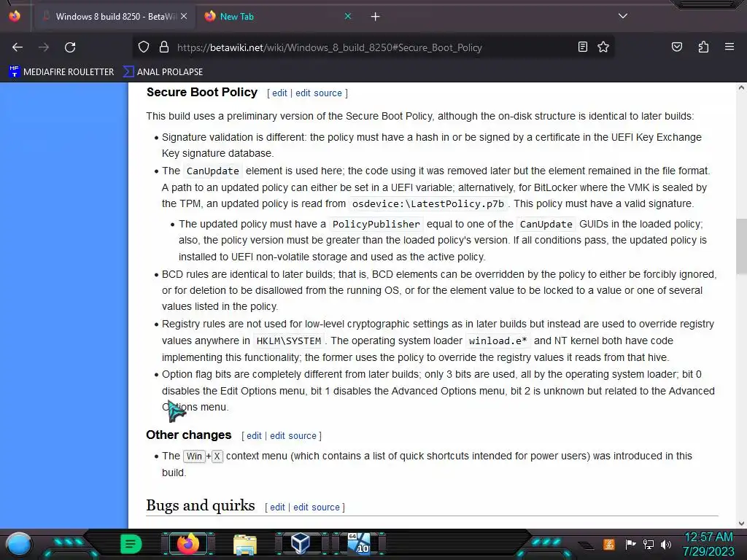This screenshot has width=747, height=560.
Task: Click the osdevice:\LatestPolicy.p7b code text
Action: 427,204
